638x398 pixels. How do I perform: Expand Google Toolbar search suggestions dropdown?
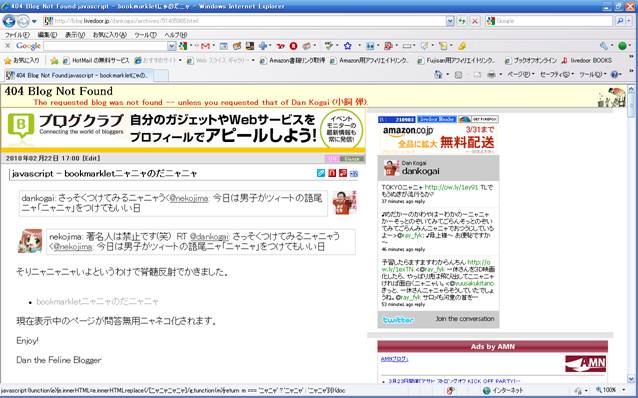pyautogui.click(x=172, y=46)
